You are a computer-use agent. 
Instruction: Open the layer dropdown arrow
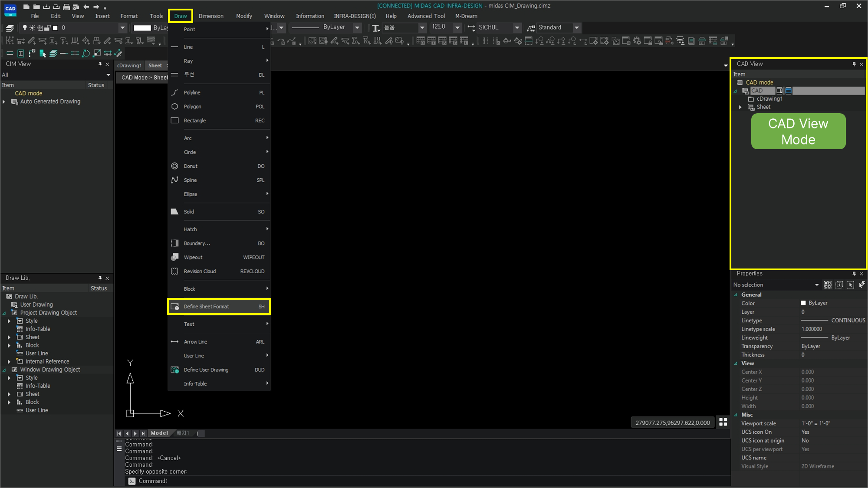coord(122,28)
